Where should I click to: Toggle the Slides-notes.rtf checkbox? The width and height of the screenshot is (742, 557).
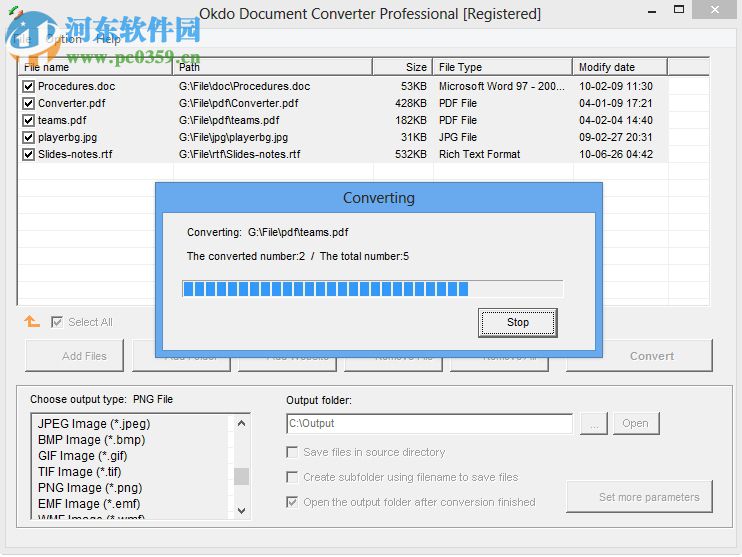(28, 154)
